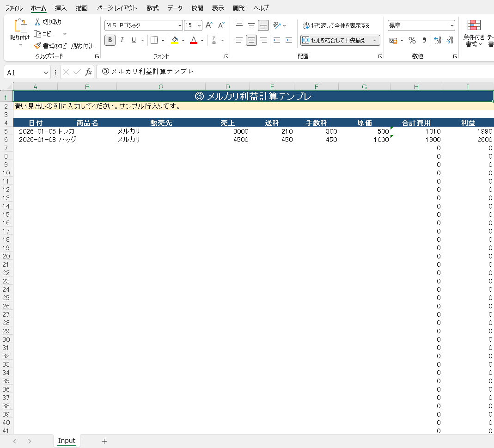Increase indent

[288, 40]
